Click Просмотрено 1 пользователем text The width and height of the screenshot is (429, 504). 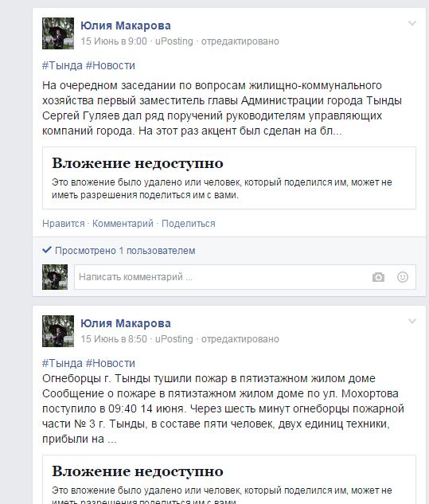[x=125, y=250]
